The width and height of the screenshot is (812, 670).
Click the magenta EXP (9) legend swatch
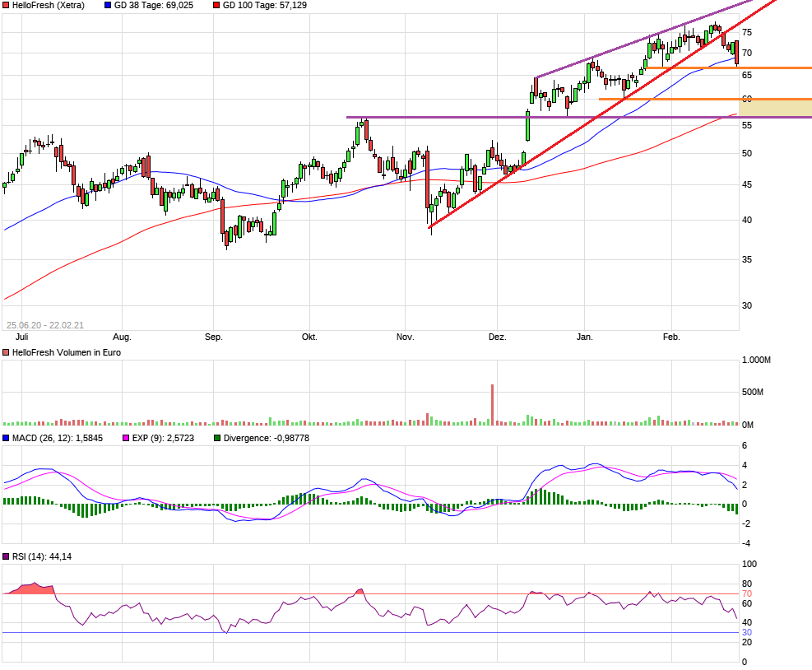(x=126, y=438)
